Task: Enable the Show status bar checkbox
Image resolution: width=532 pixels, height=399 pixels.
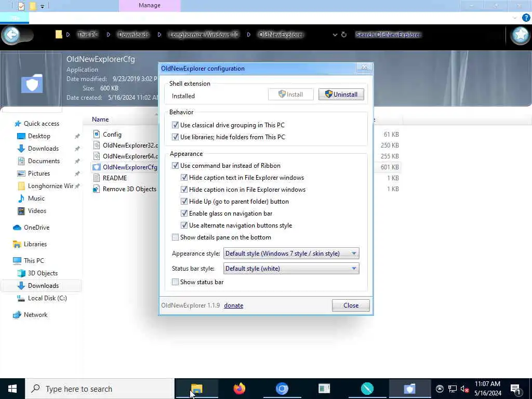Action: tap(175, 282)
